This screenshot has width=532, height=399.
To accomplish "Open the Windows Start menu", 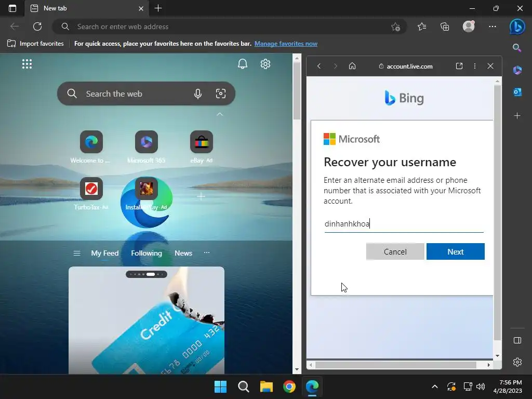I will tap(220, 387).
